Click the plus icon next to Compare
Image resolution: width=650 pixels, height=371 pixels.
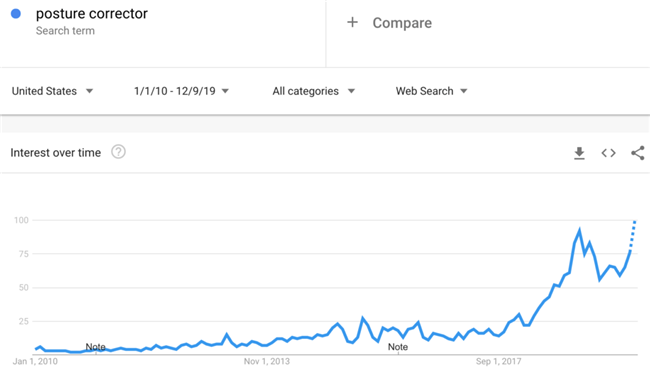[352, 22]
